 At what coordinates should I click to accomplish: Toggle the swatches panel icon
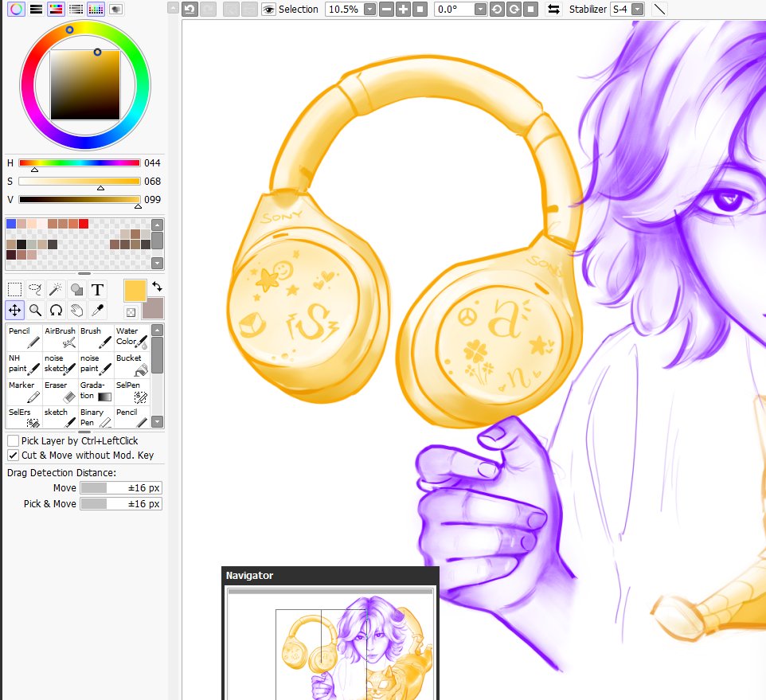point(96,9)
